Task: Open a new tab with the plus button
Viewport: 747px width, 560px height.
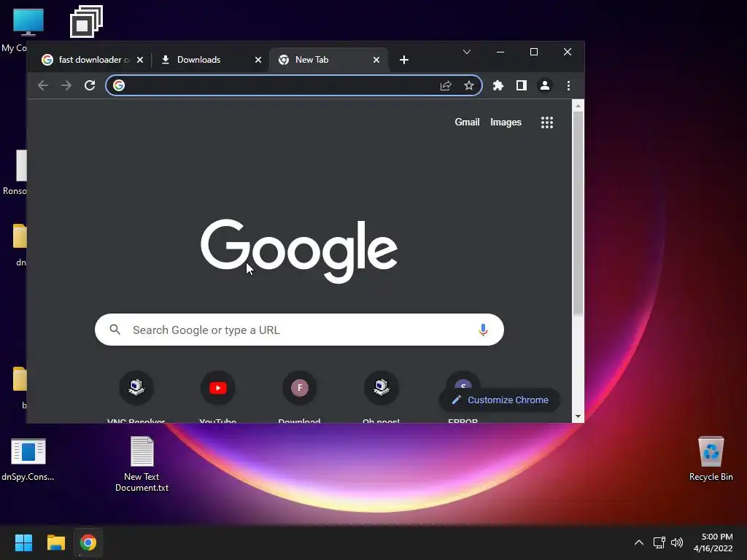Action: click(x=404, y=60)
